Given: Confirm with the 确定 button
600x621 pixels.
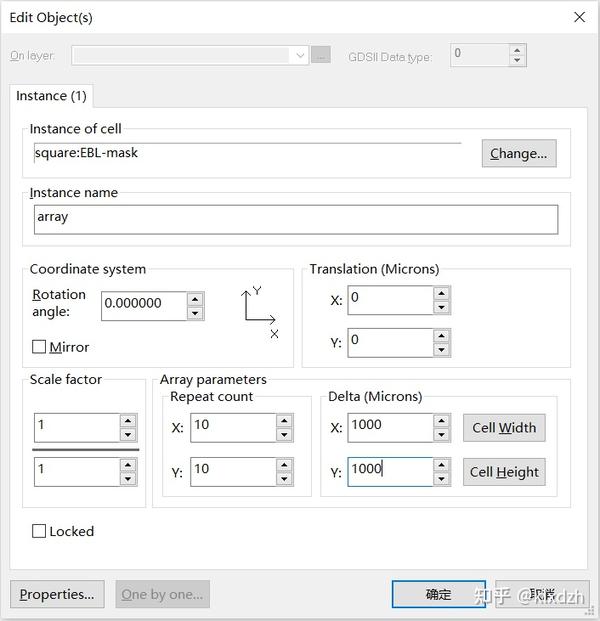Looking at the screenshot, I should [x=438, y=594].
